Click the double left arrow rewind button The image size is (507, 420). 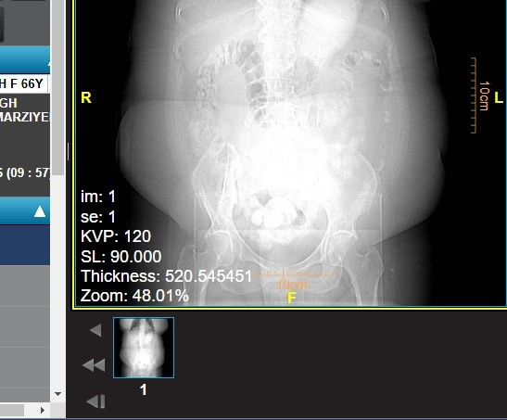[95, 365]
